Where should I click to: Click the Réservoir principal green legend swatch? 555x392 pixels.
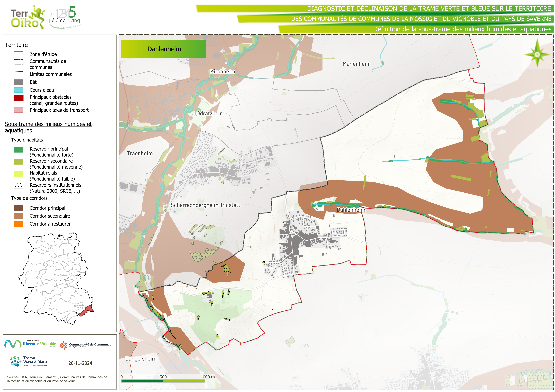19,150
